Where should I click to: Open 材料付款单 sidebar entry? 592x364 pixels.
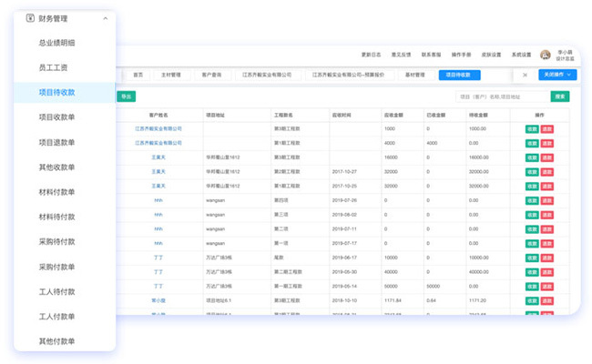click(x=56, y=192)
